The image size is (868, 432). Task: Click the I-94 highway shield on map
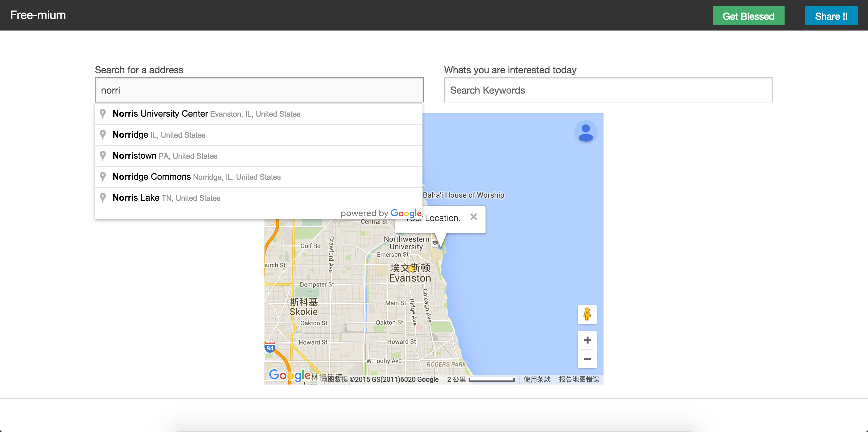click(270, 348)
